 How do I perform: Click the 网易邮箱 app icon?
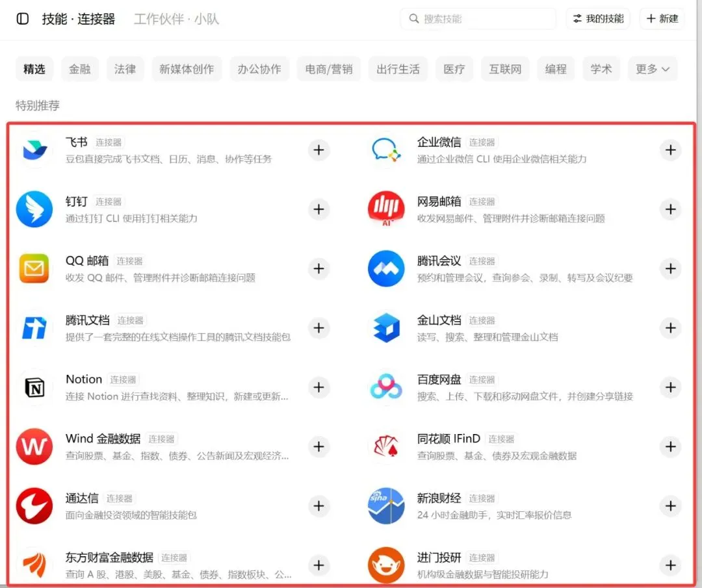pos(386,209)
